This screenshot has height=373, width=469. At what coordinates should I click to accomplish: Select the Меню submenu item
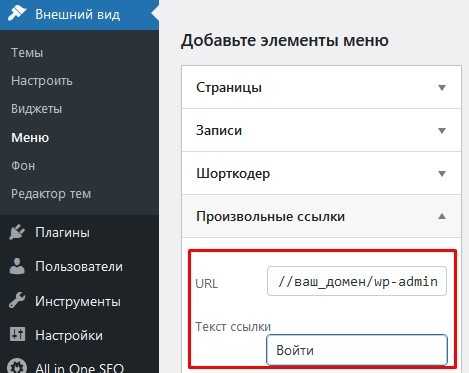point(30,137)
